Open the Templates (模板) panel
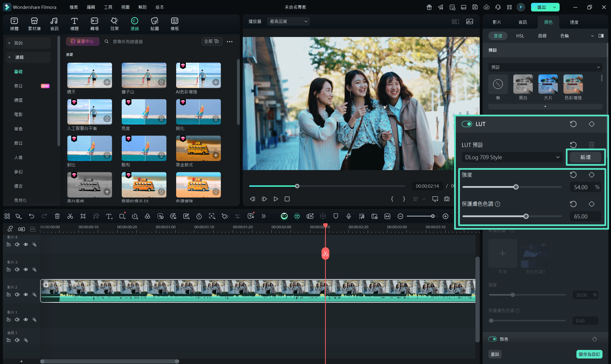The image size is (611, 364). coord(175,24)
